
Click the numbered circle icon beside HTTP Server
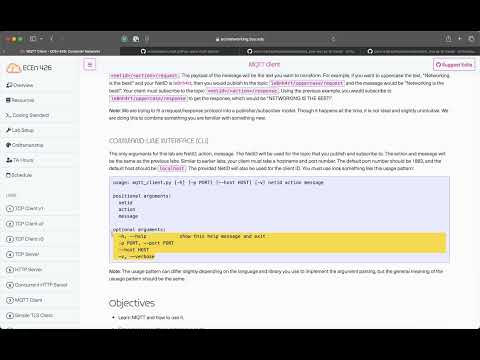10,269
